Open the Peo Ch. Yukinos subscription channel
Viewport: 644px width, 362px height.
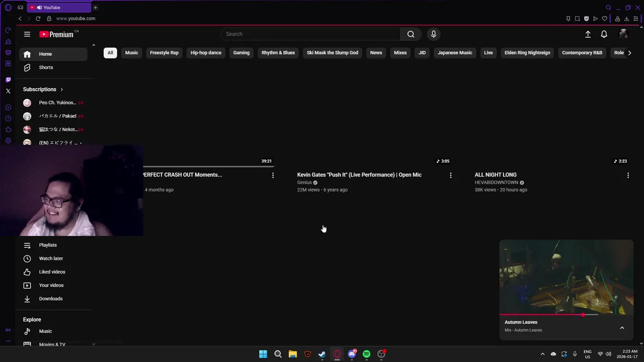(53, 103)
